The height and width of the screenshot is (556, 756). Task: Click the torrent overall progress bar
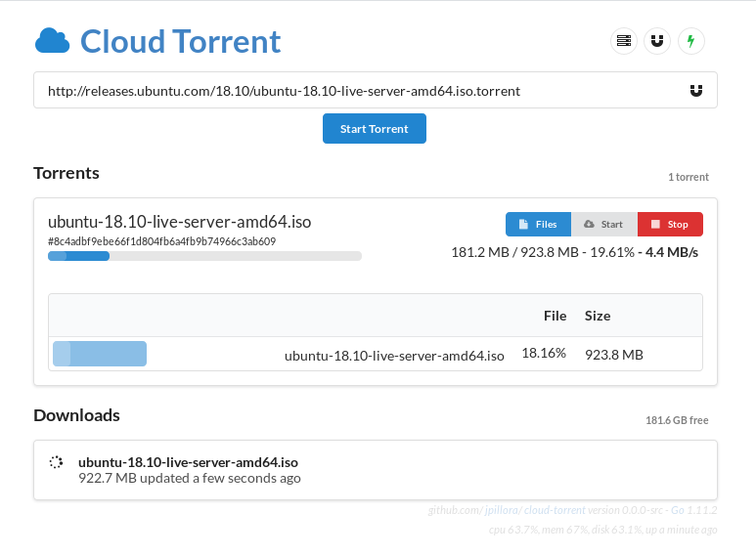click(x=204, y=256)
